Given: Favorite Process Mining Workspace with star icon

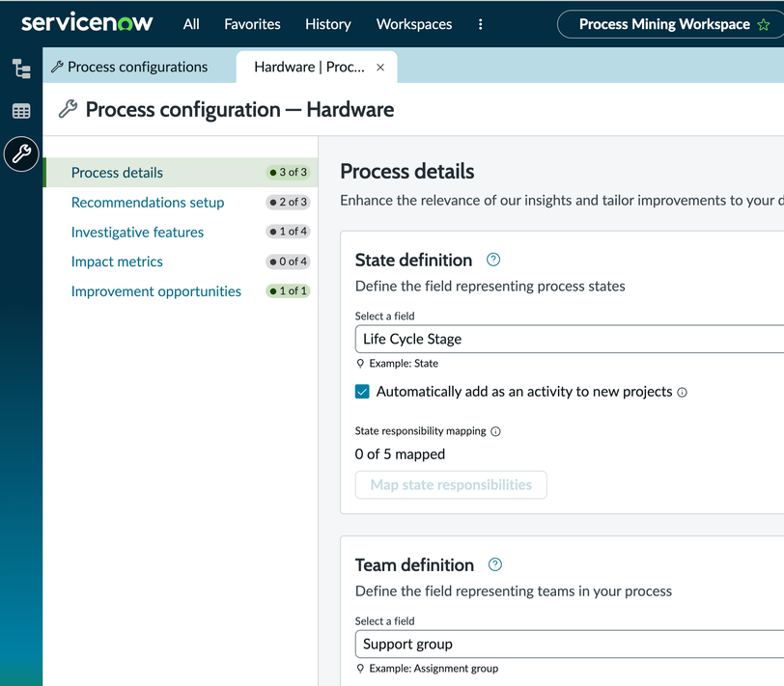Looking at the screenshot, I should [764, 24].
